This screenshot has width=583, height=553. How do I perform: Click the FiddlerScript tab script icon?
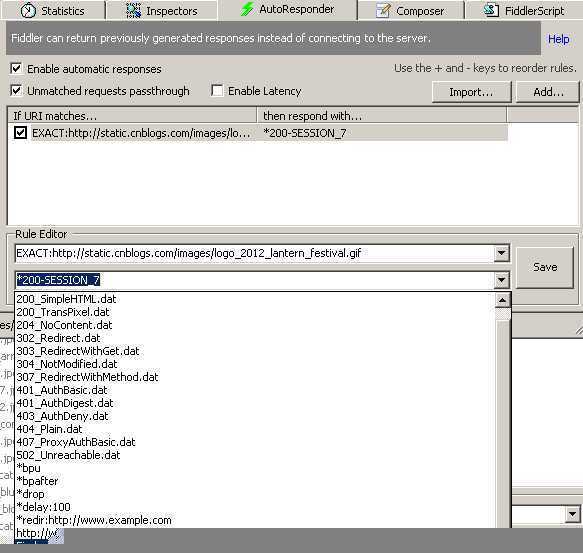pyautogui.click(x=491, y=10)
